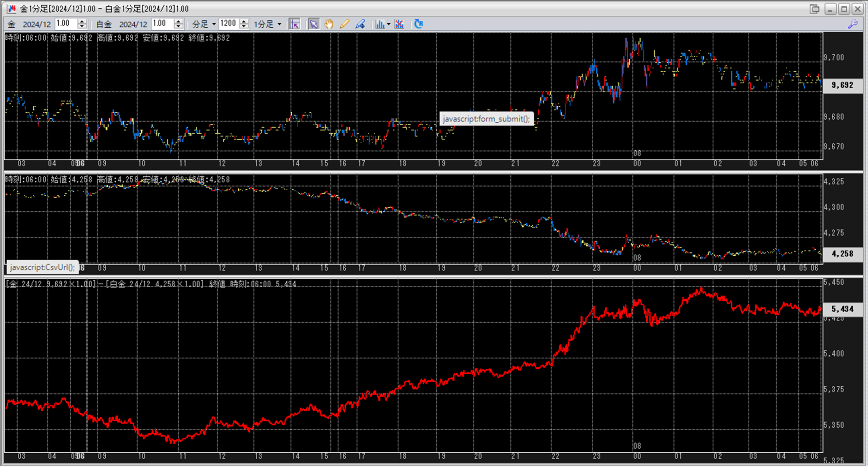Activate the hand pan tool
Viewport: 868px width, 467px height.
(x=329, y=24)
